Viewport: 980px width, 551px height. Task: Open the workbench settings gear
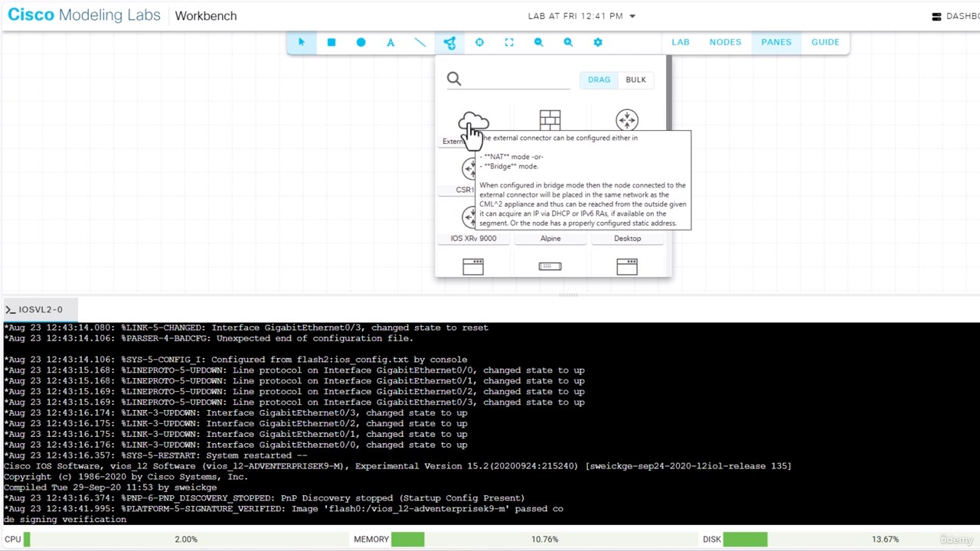[x=598, y=43]
